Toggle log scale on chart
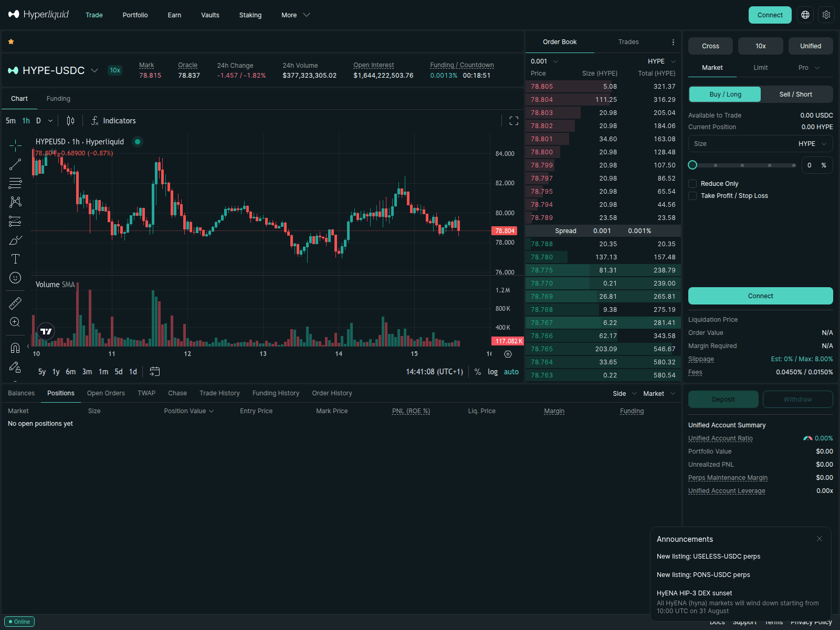 (x=492, y=372)
